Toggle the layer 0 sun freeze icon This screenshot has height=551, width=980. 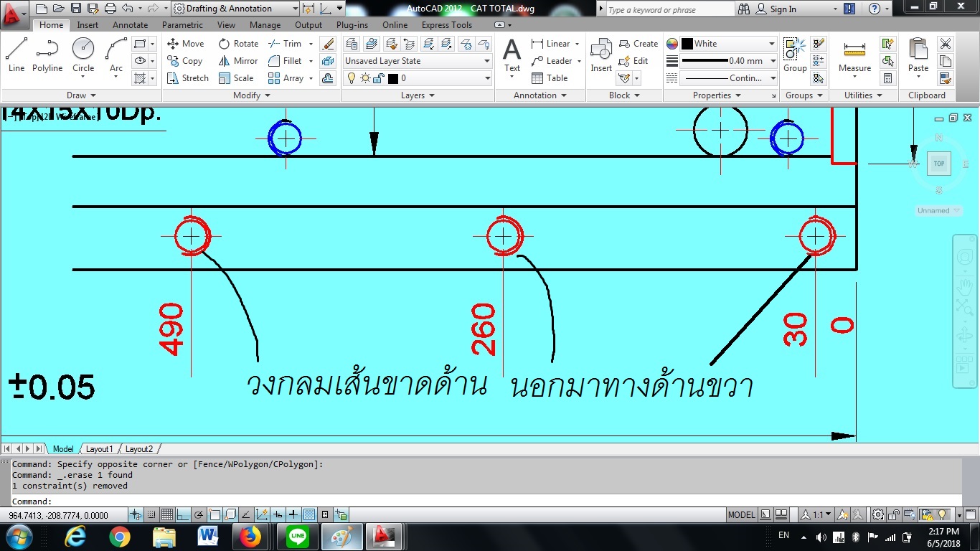pos(365,78)
